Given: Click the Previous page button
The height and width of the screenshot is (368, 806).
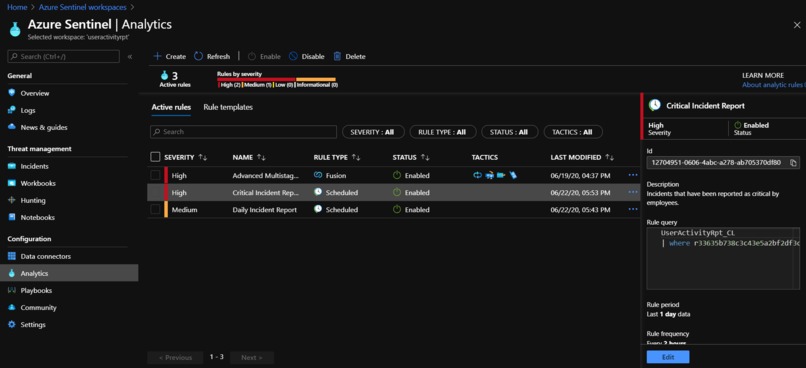Looking at the screenshot, I should [175, 357].
